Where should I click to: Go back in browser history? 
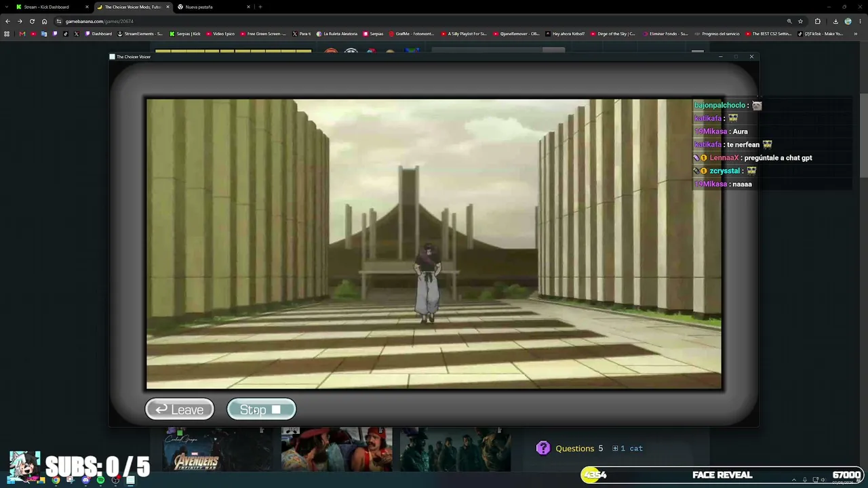[x=7, y=21]
